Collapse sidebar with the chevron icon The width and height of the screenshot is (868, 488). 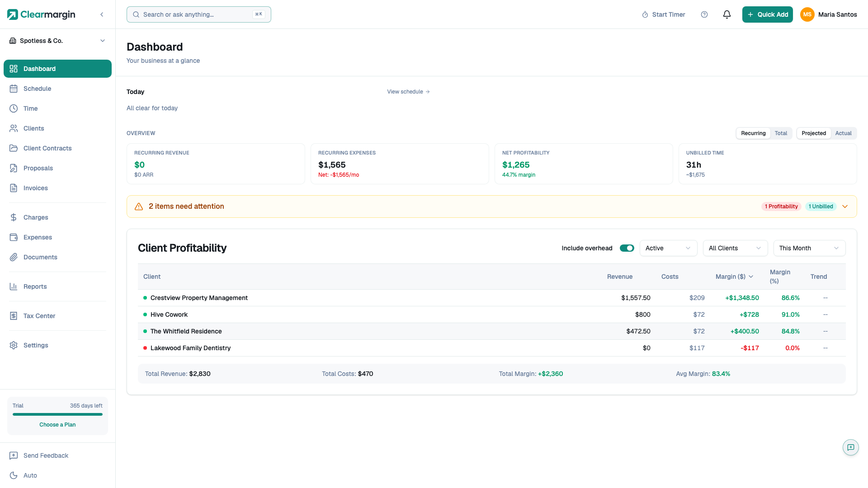coord(102,14)
